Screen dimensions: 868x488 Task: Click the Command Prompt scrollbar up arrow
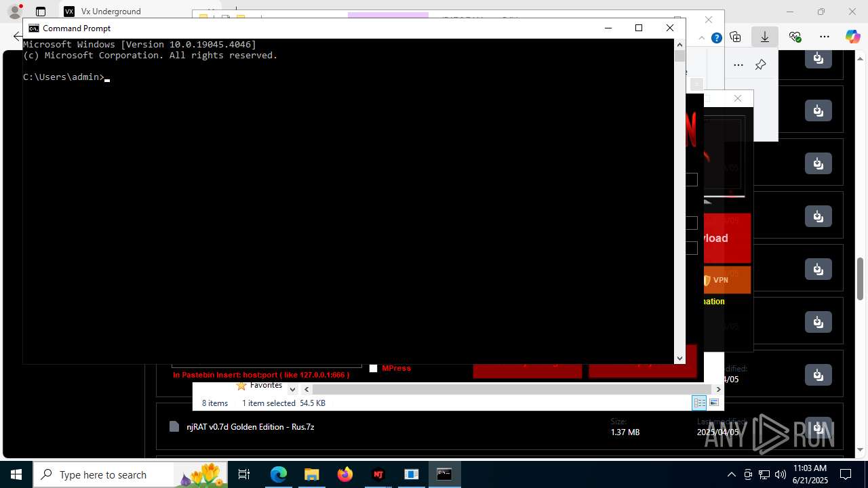click(679, 45)
